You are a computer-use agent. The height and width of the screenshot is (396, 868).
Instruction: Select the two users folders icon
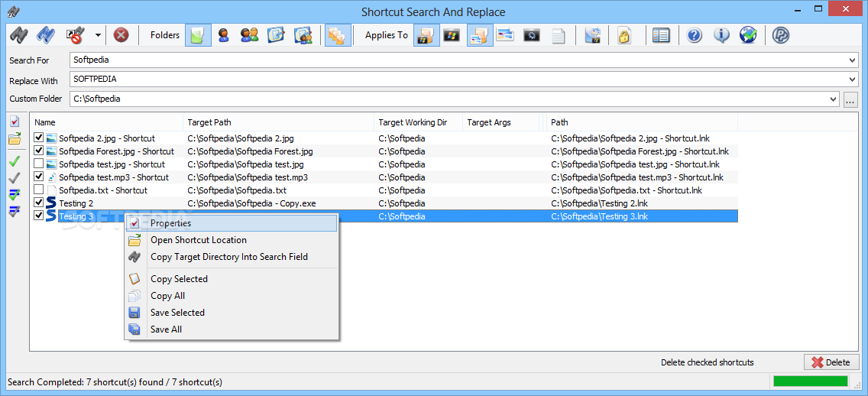250,35
